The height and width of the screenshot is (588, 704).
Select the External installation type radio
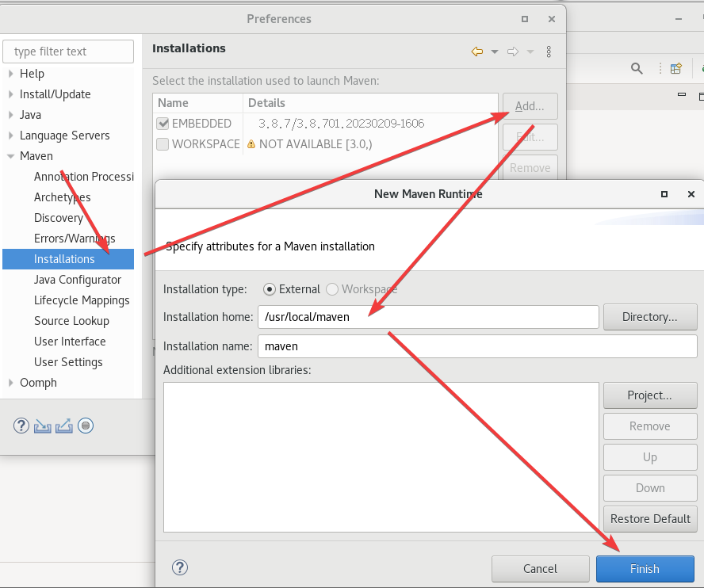(270, 289)
